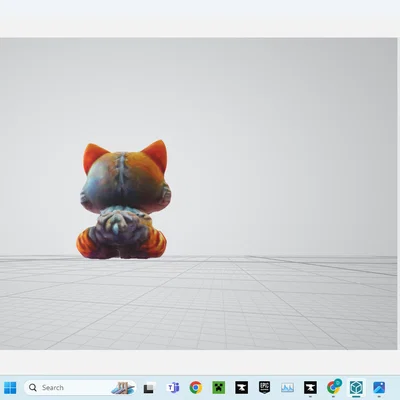Launch Minecraft from the taskbar
This screenshot has width=400, height=400.
[219, 388]
